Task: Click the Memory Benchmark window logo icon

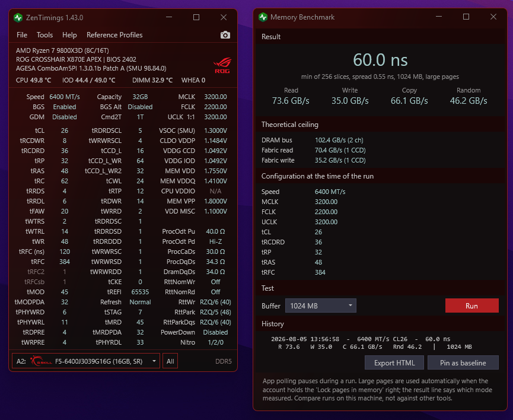Action: point(263,17)
